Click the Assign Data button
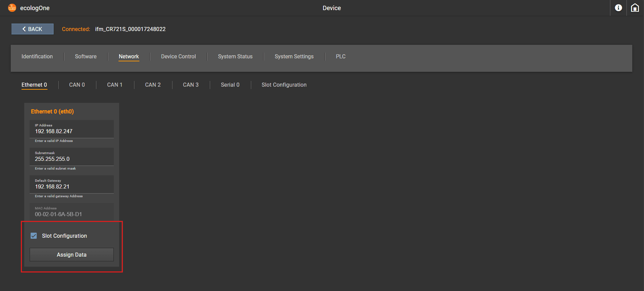644x291 pixels. (71, 255)
